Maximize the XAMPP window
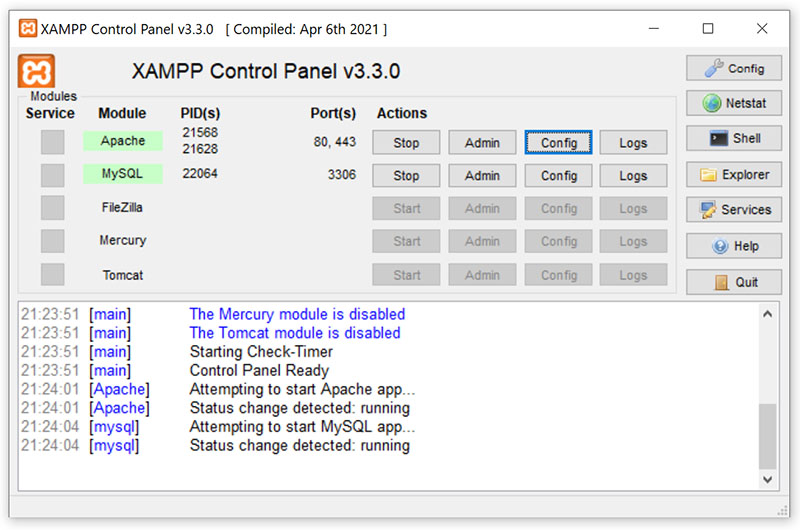 708,29
